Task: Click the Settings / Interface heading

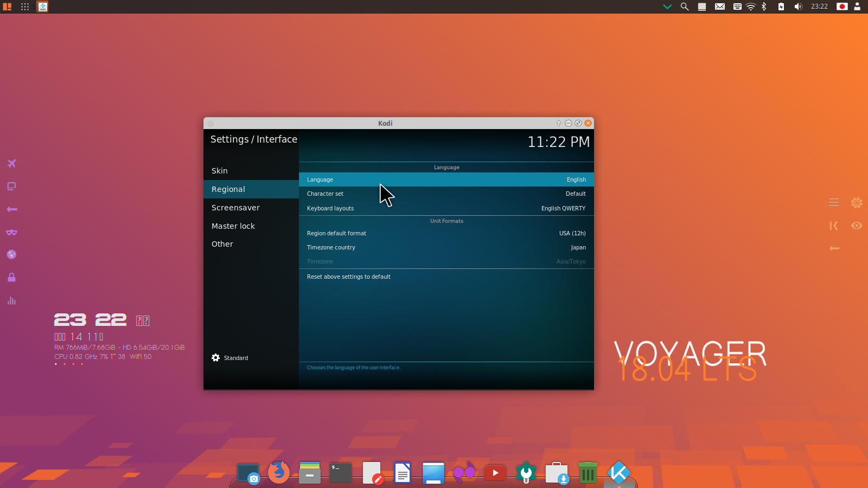Action: (x=254, y=139)
